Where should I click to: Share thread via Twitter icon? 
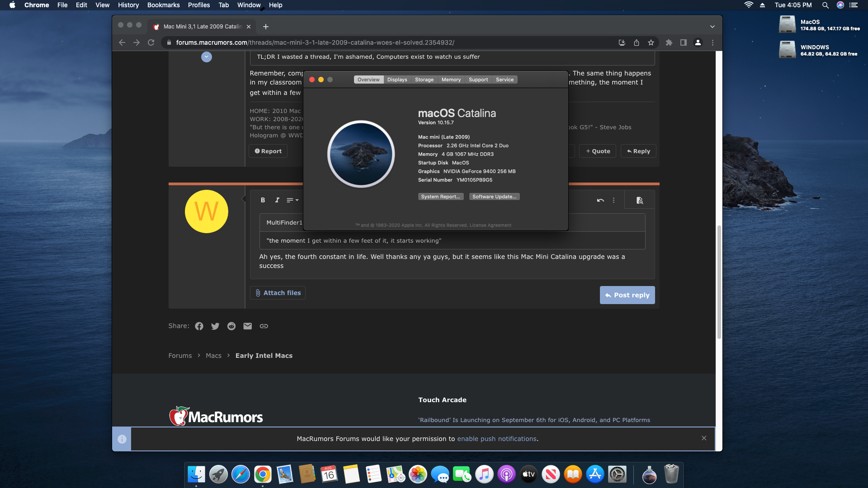pos(215,326)
